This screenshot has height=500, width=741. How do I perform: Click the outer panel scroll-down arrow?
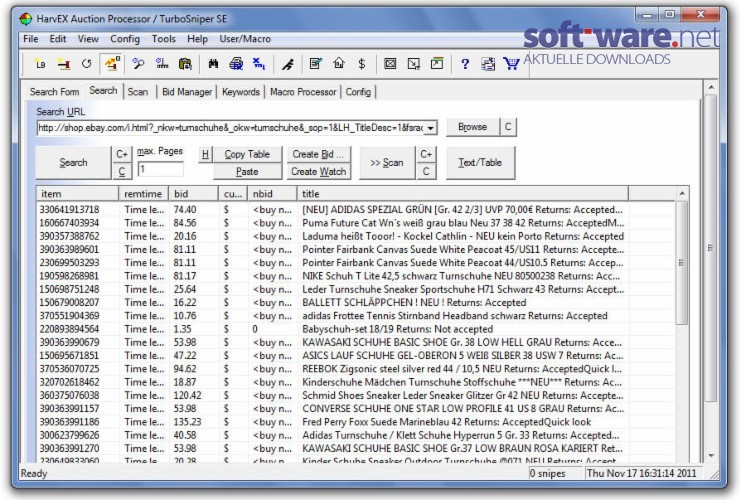(711, 456)
